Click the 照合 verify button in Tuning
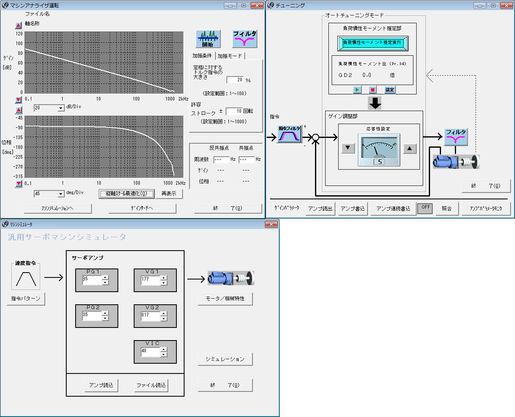Image resolution: width=515 pixels, height=417 pixels. pyautogui.click(x=446, y=208)
